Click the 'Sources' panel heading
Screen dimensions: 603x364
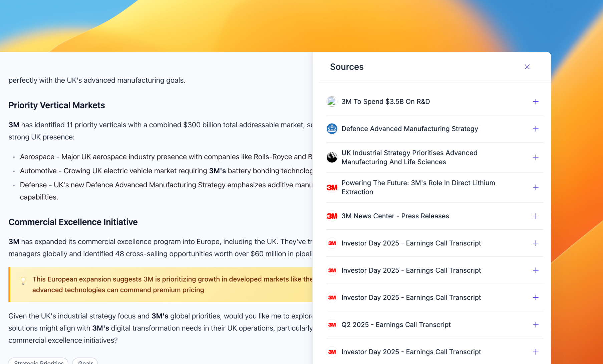(x=347, y=67)
